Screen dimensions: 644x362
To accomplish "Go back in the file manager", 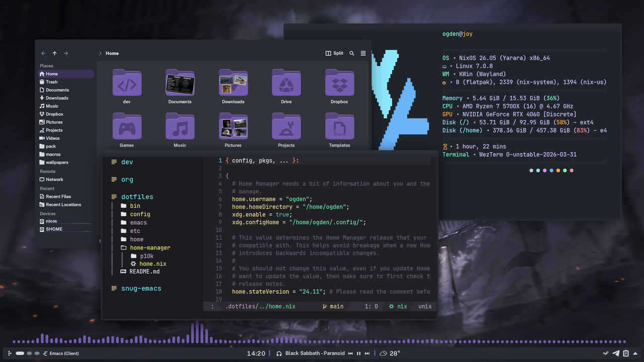I will (43, 53).
